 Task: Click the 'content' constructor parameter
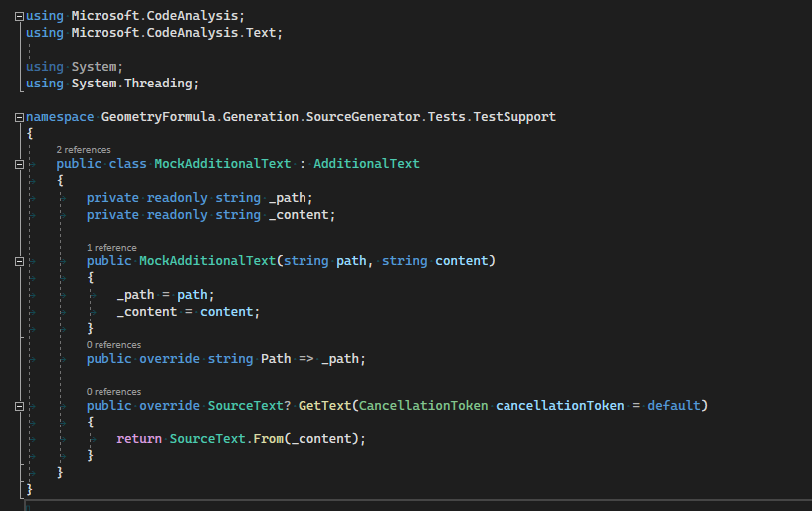tap(462, 261)
